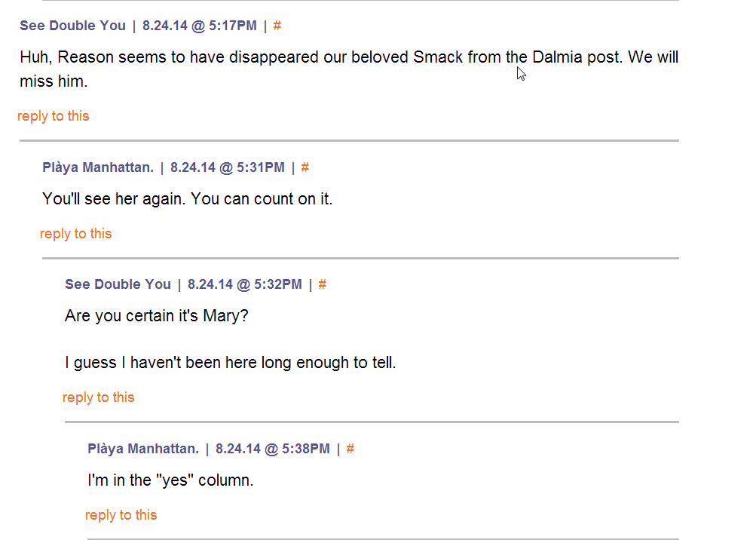This screenshot has width=756, height=540.
Task: Open the # permalink for the 5:32PM comment
Action: coord(323,284)
